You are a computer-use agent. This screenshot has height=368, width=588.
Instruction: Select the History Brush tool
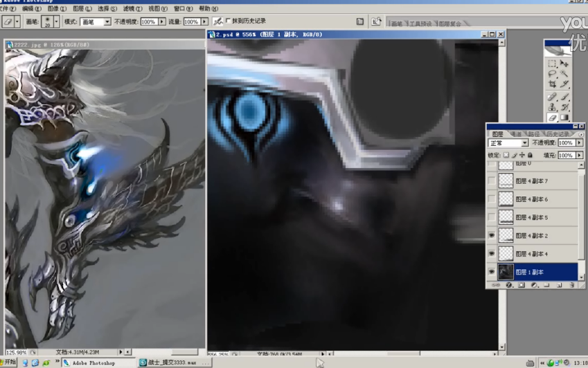tap(564, 107)
